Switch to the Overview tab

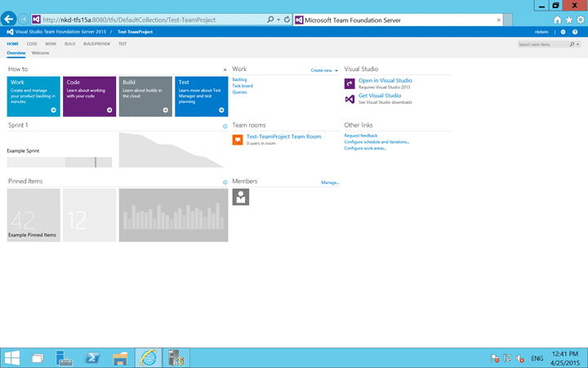[16, 53]
